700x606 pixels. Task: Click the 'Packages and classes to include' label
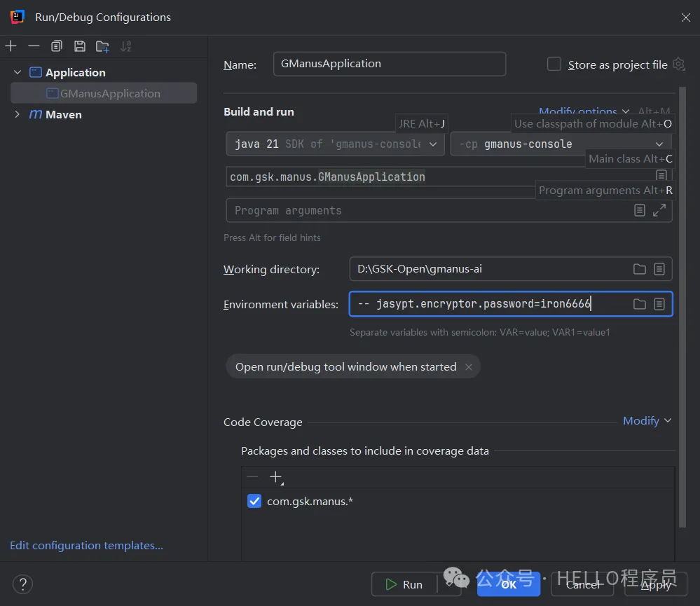[x=365, y=451]
